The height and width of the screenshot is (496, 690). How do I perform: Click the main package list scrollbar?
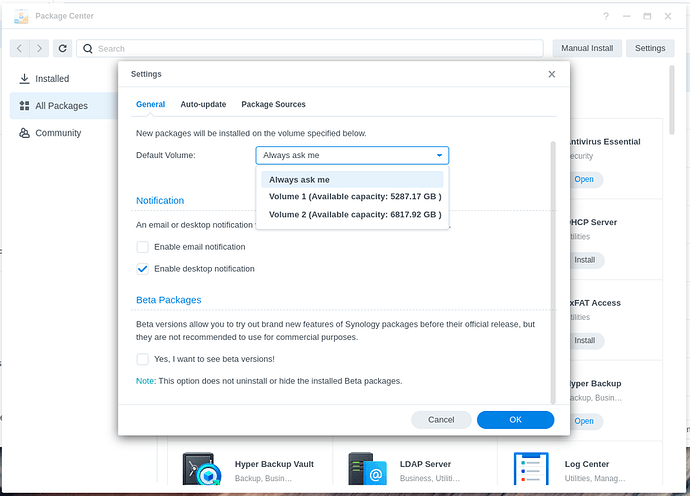pos(672,100)
